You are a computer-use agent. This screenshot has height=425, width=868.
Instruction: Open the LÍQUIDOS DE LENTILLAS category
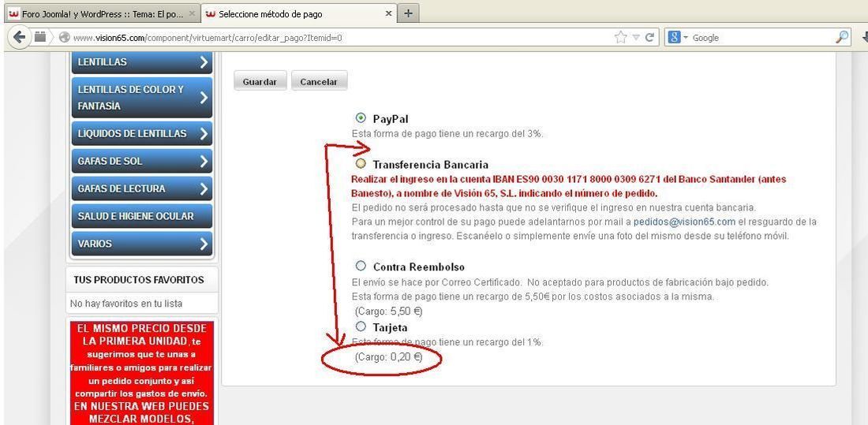pyautogui.click(x=142, y=133)
